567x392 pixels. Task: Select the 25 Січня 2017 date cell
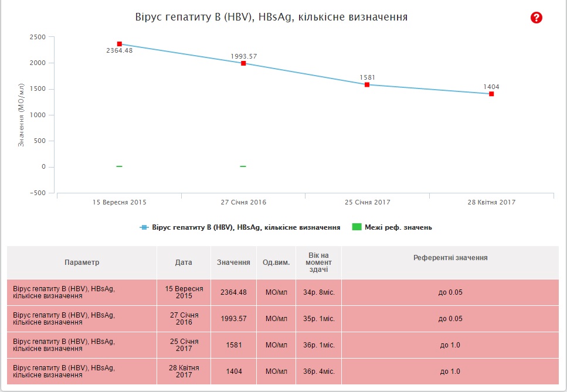(x=184, y=345)
